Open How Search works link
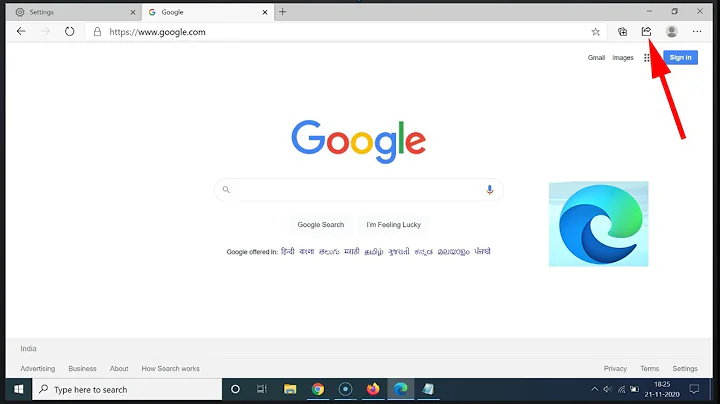The height and width of the screenshot is (404, 720). [170, 368]
